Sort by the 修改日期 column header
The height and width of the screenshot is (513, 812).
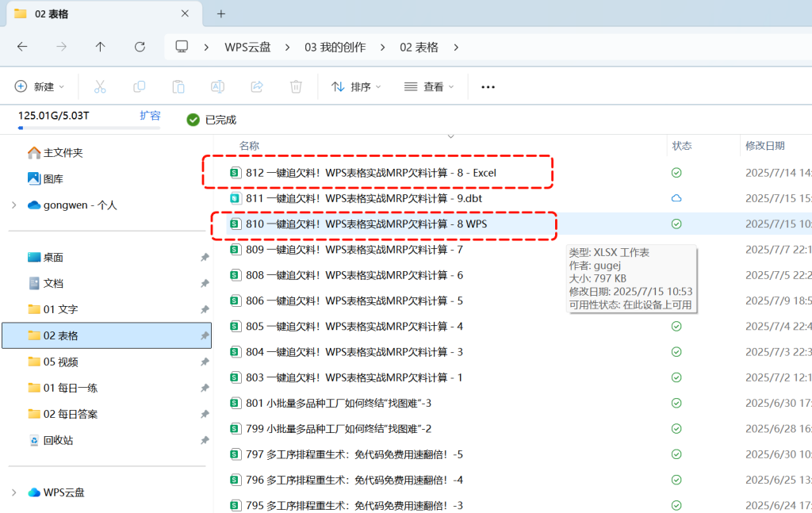[x=765, y=146]
